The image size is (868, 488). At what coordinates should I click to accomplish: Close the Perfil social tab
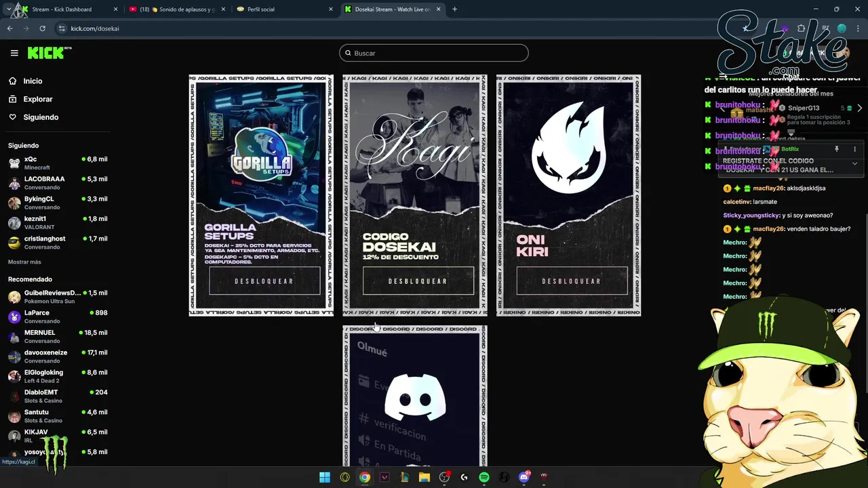[x=331, y=9]
